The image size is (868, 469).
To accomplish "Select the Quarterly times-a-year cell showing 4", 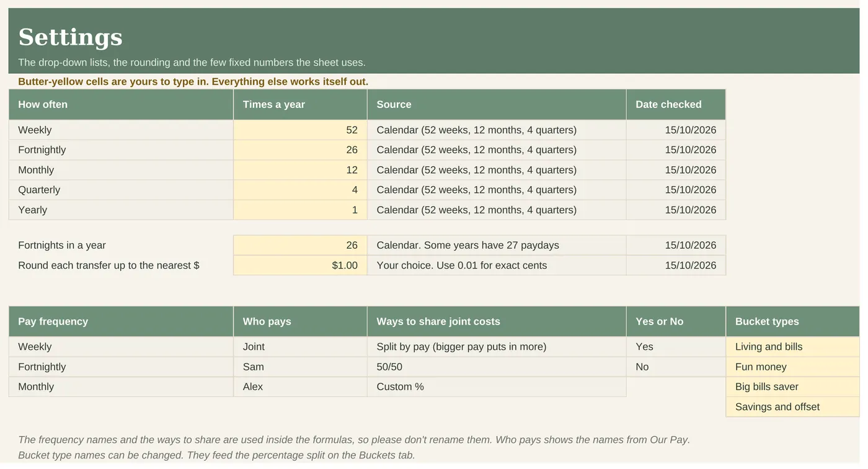I will click(300, 190).
